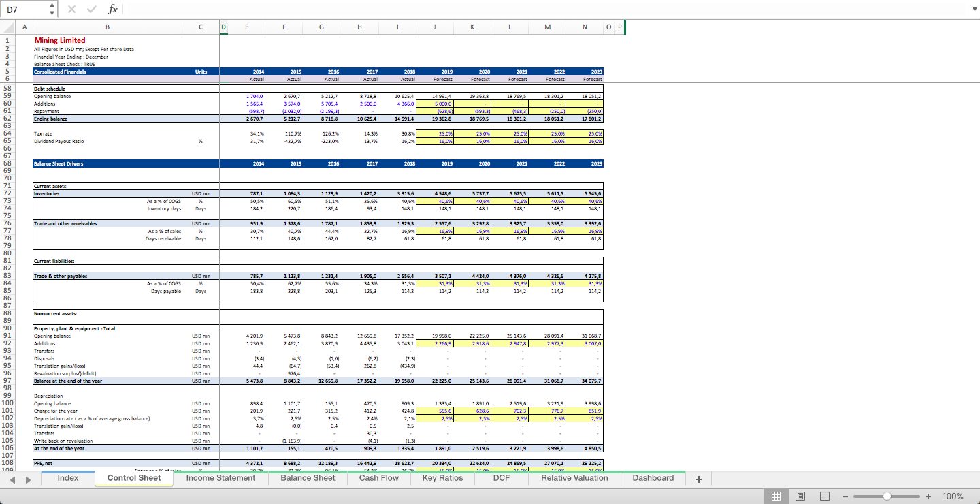Select the 29 225,2 PPE net cell

pyautogui.click(x=585, y=463)
